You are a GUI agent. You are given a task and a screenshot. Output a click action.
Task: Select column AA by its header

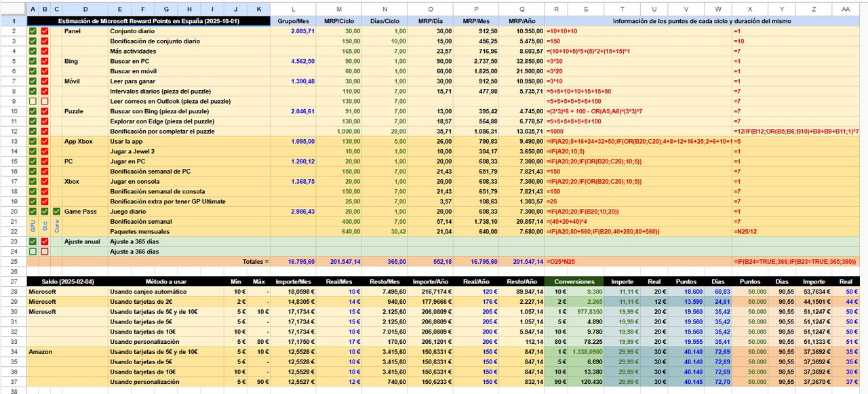(x=846, y=9)
